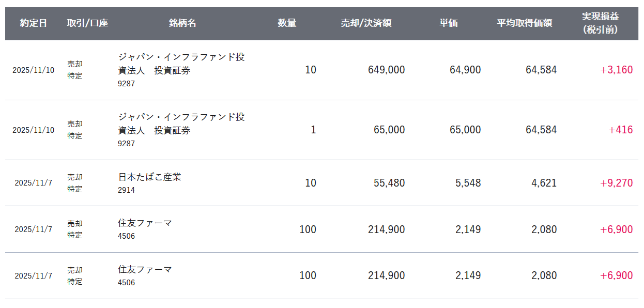This screenshot has width=644, height=308.
Task: Select the last 住友ファーマ row name
Action: pos(145,269)
